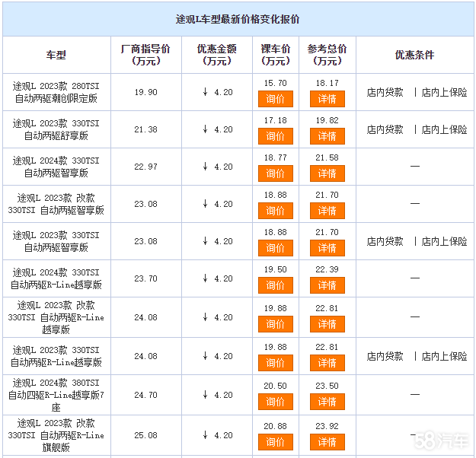Click the 优惠金额(万元) column header
The image size is (476, 458).
coord(217,55)
